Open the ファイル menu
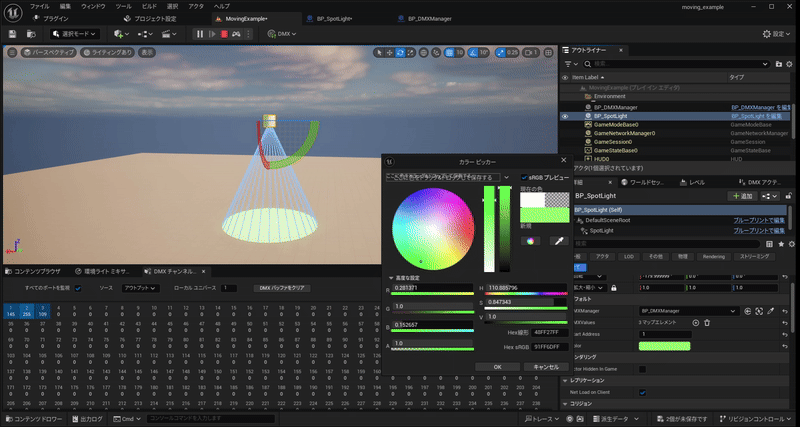 click(39, 7)
